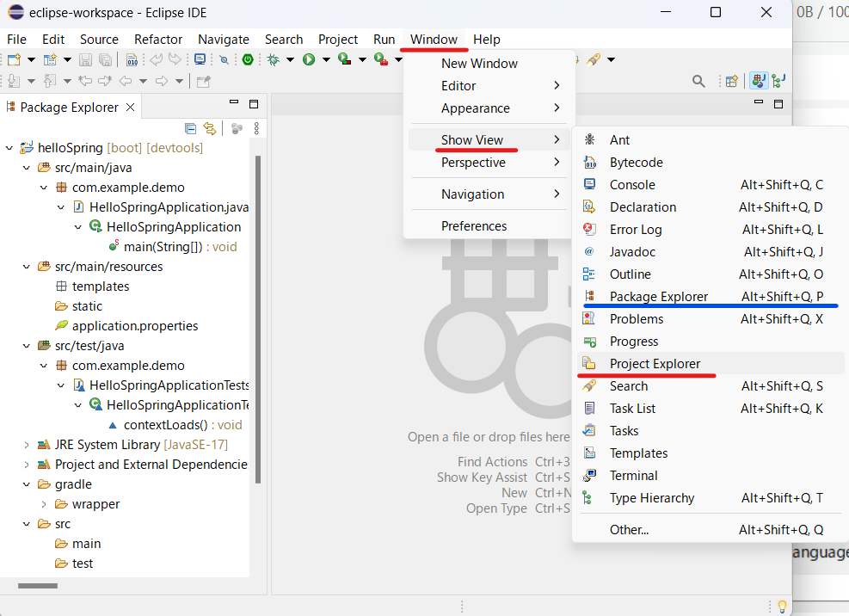Collapse All items in Package Explorer

pos(190,128)
